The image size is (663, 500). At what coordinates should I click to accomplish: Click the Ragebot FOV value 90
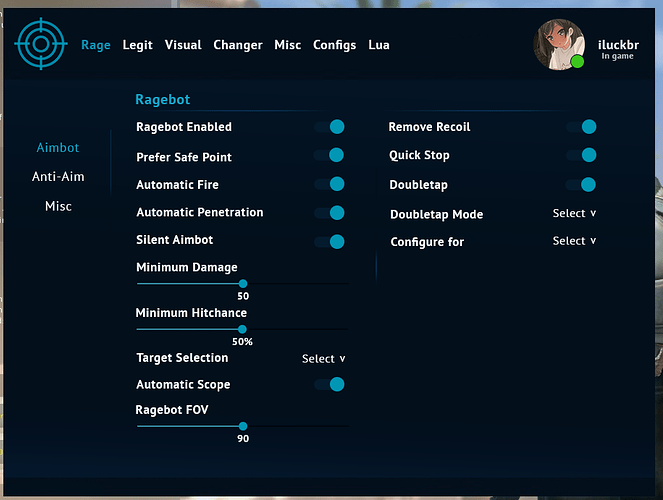click(243, 439)
